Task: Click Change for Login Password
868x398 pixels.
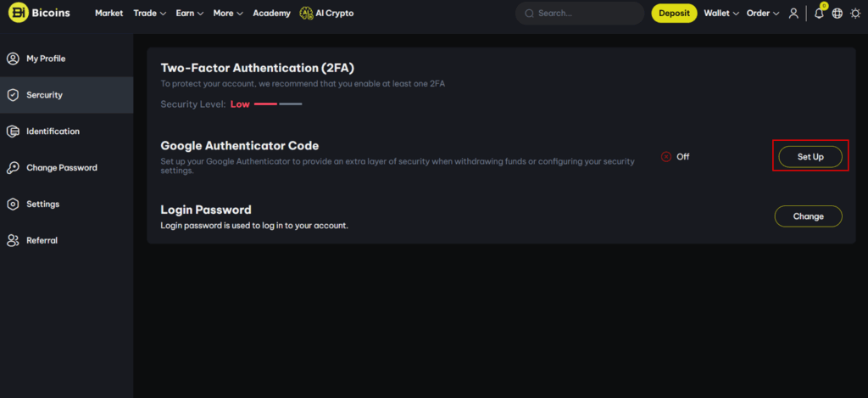Action: pos(808,216)
